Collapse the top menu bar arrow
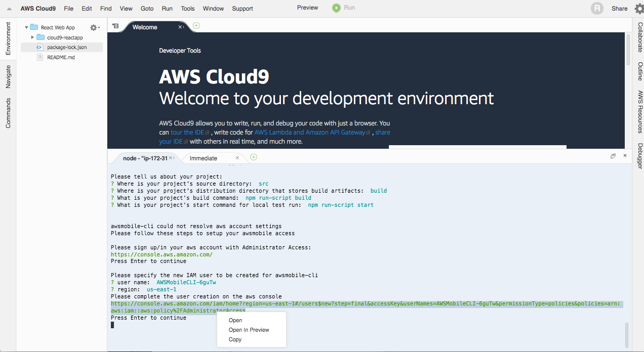 point(9,9)
